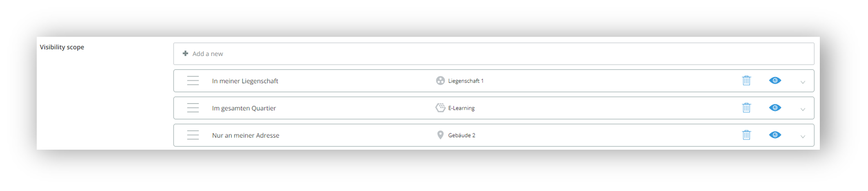Select the E-Learning label
This screenshot has width=868, height=191.
(x=461, y=108)
